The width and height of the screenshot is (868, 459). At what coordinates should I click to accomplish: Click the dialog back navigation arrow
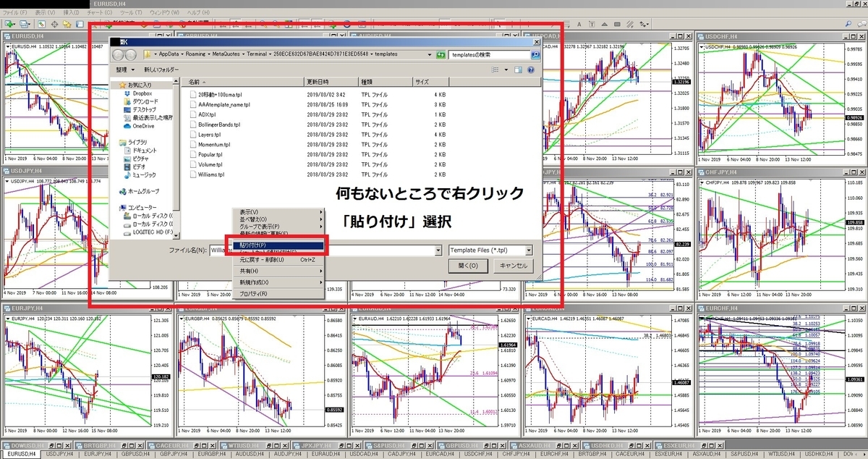[x=118, y=54]
